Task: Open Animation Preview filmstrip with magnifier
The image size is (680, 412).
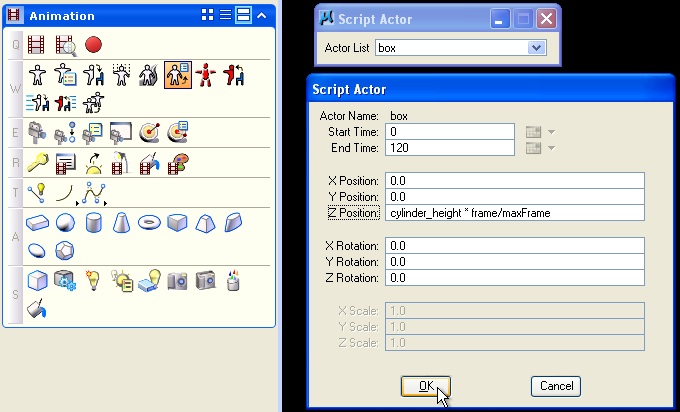Action: click(x=65, y=46)
